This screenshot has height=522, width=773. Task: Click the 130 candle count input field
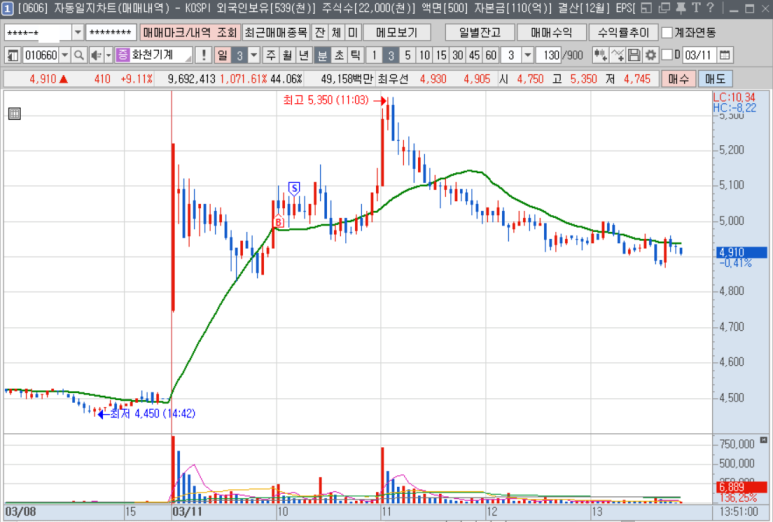[x=550, y=55]
